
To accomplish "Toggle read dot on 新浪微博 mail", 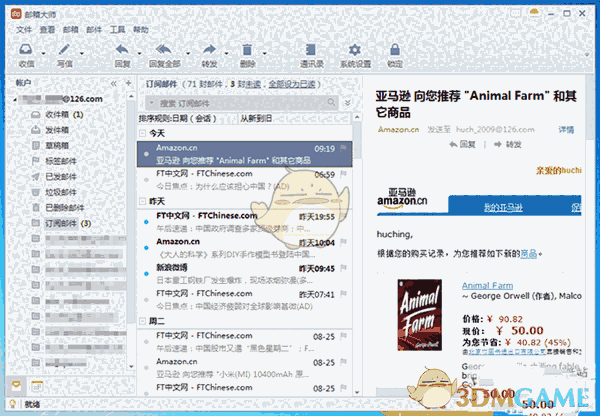I will click(146, 274).
